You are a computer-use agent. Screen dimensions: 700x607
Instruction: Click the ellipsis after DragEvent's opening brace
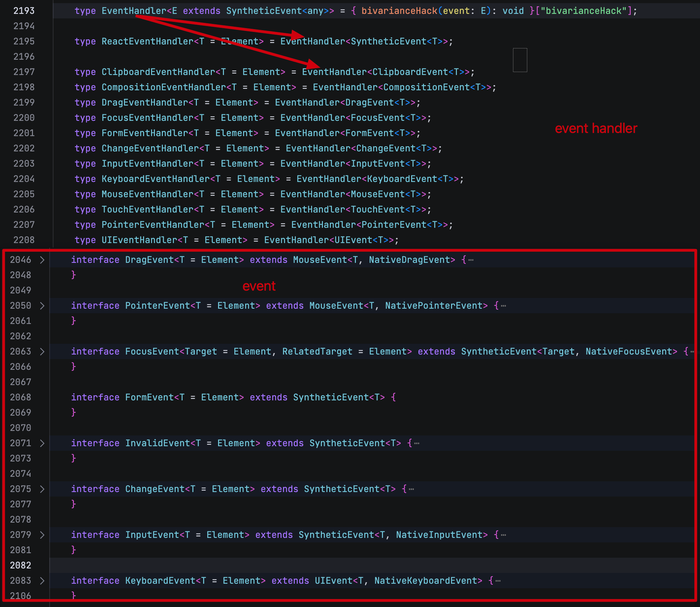[x=471, y=260]
